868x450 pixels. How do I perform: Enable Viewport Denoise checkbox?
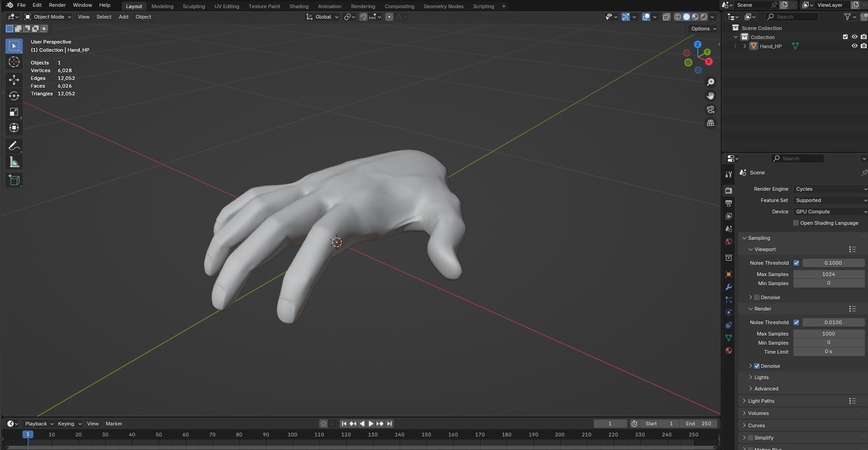pos(757,297)
